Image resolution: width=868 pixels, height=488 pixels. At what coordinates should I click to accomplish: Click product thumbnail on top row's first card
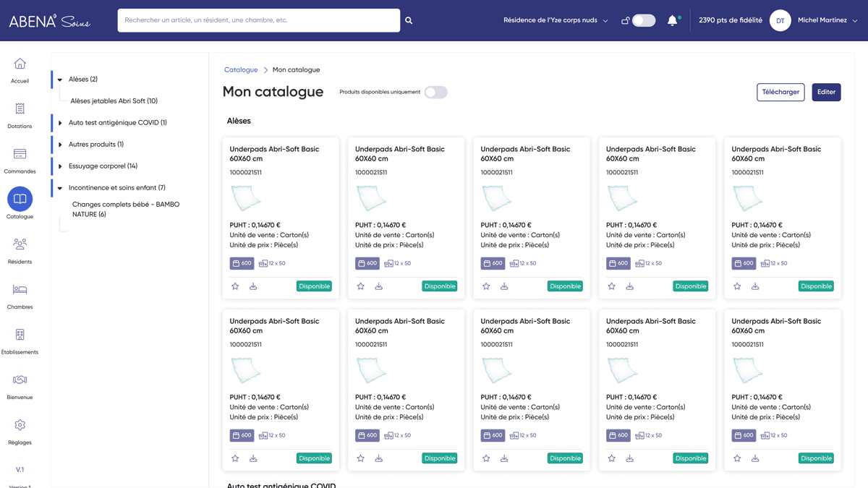click(245, 198)
